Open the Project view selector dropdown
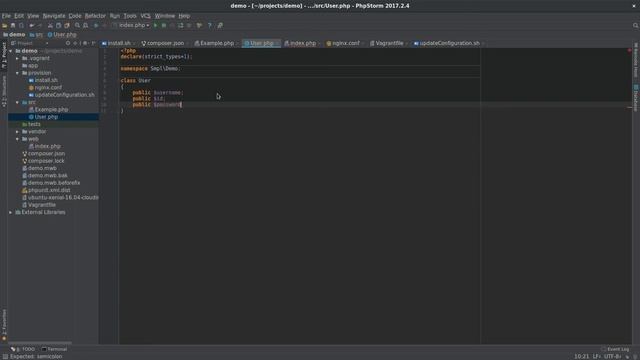 click(31, 43)
